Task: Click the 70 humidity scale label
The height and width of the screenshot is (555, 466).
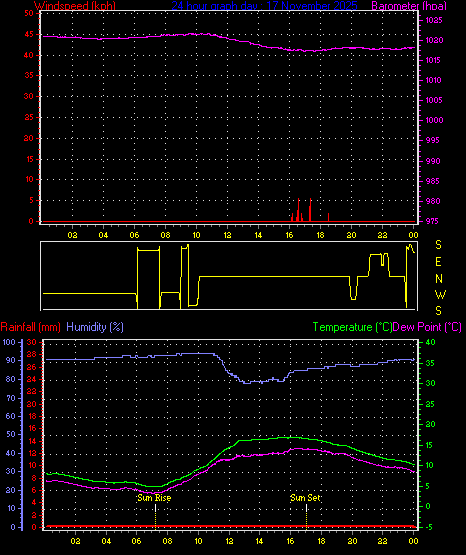Action: click(x=11, y=398)
